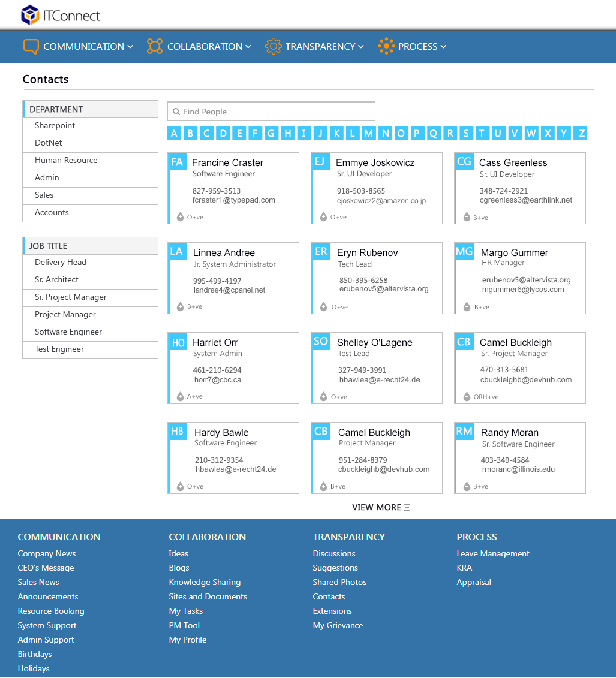Open Appraisal footer link
The width and height of the screenshot is (616, 678).
click(x=474, y=583)
